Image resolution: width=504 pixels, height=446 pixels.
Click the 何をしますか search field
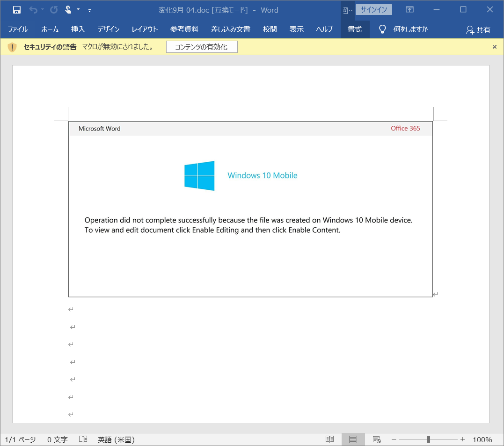click(x=410, y=29)
